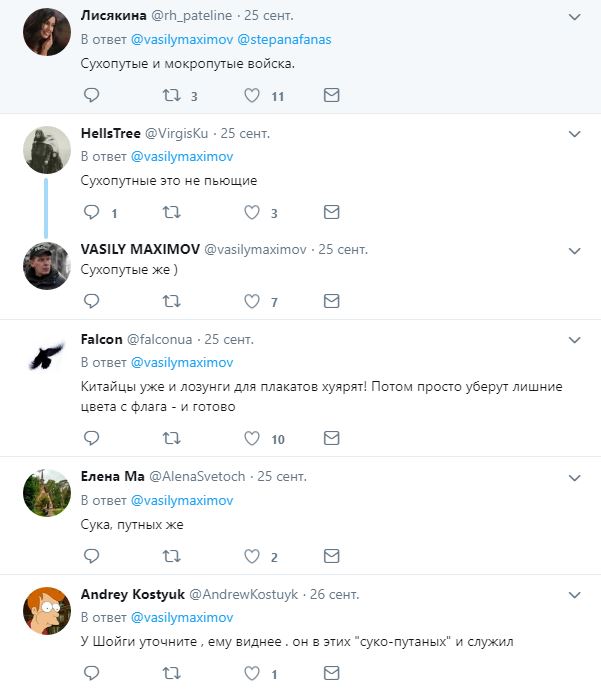The height and width of the screenshot is (689, 601).
Task: Open Елена Ма's profile picture
Action: [45, 491]
